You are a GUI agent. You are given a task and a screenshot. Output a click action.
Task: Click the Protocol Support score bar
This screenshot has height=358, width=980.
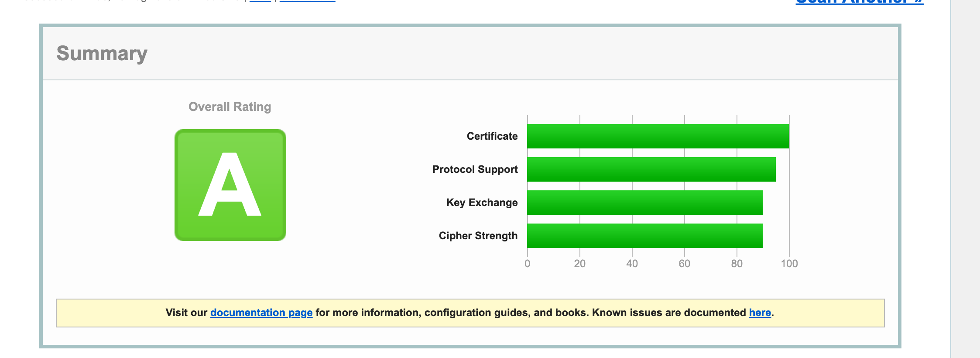pyautogui.click(x=651, y=169)
